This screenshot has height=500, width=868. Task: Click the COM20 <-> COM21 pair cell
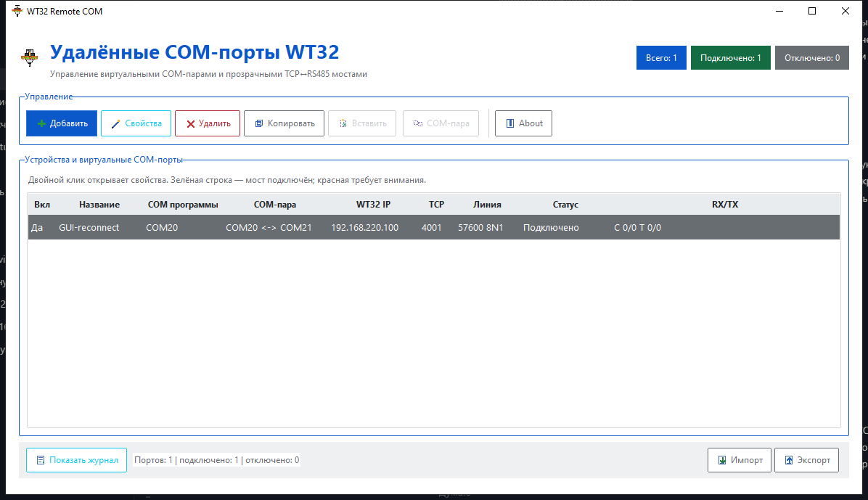click(x=269, y=228)
